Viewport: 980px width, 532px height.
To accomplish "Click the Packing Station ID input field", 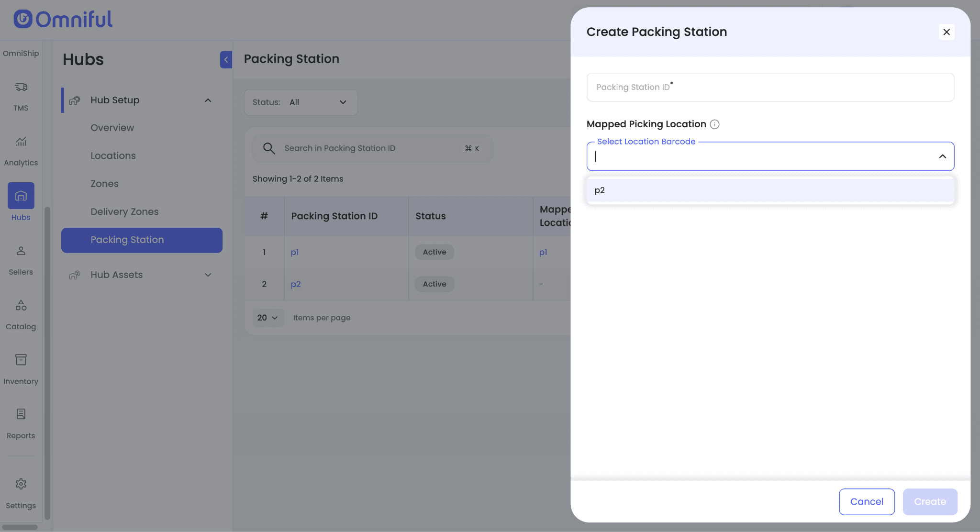I will tap(770, 87).
